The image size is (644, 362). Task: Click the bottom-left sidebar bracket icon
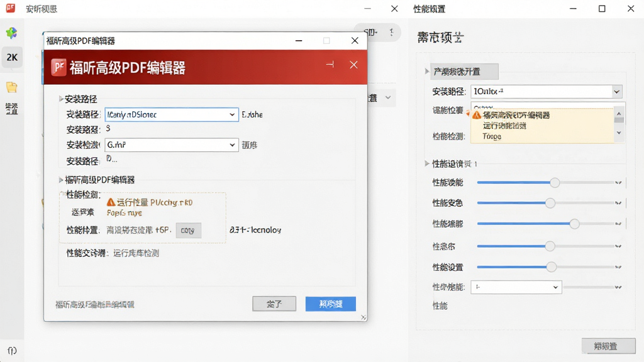[12, 351]
